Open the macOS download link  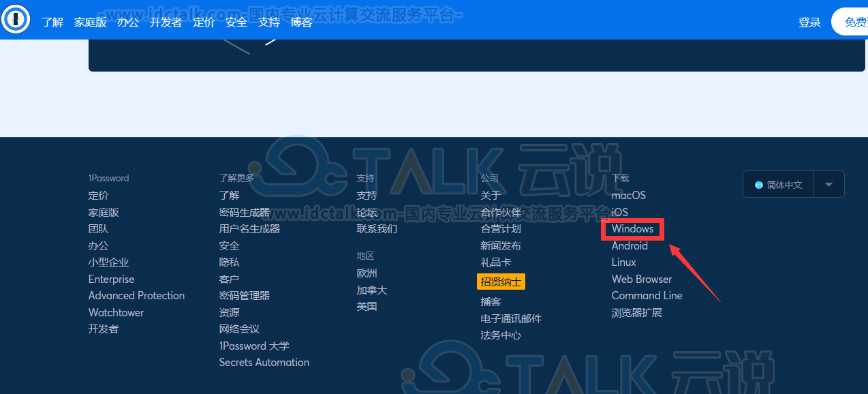click(x=629, y=196)
